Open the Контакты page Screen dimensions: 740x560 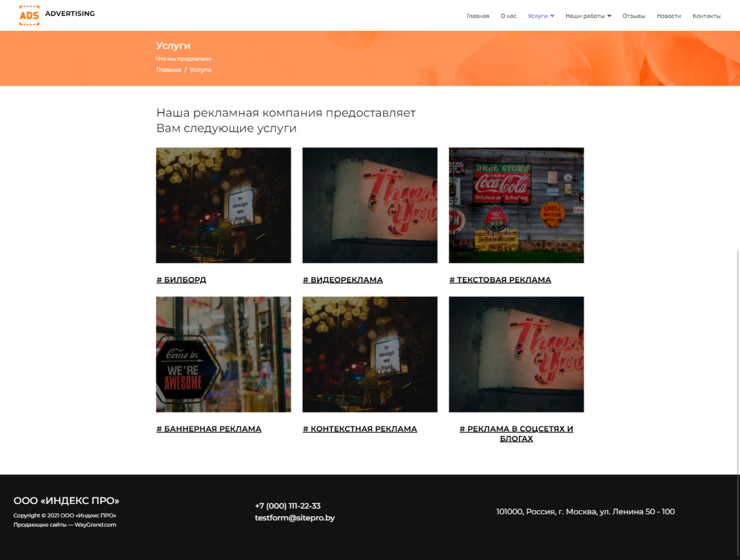[x=706, y=16]
